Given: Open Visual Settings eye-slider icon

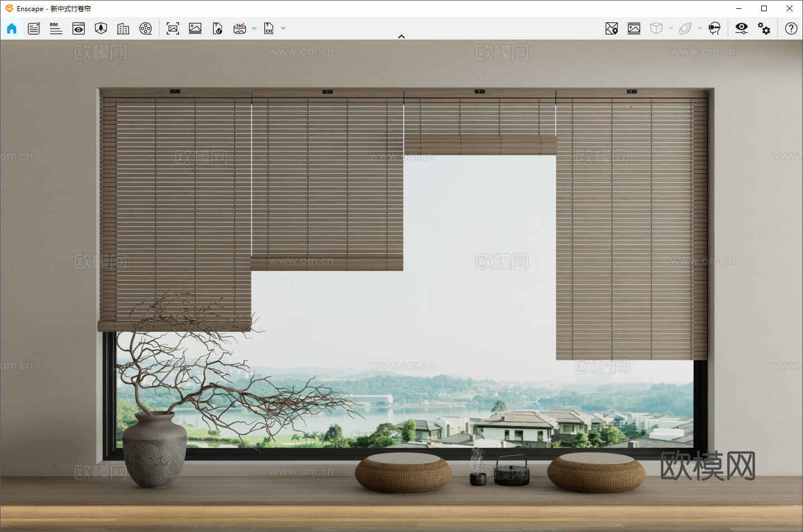Looking at the screenshot, I should pyautogui.click(x=742, y=28).
